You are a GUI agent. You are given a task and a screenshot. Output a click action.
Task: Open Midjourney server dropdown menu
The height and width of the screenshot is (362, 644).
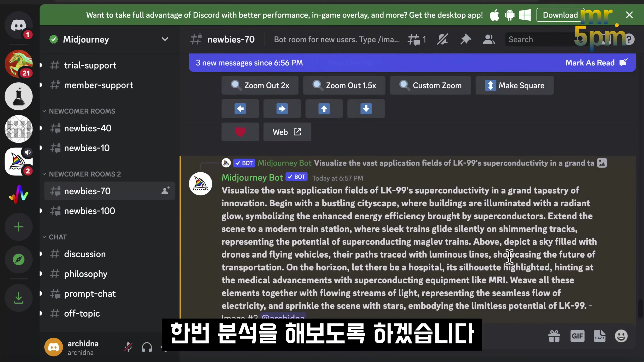[x=165, y=39]
